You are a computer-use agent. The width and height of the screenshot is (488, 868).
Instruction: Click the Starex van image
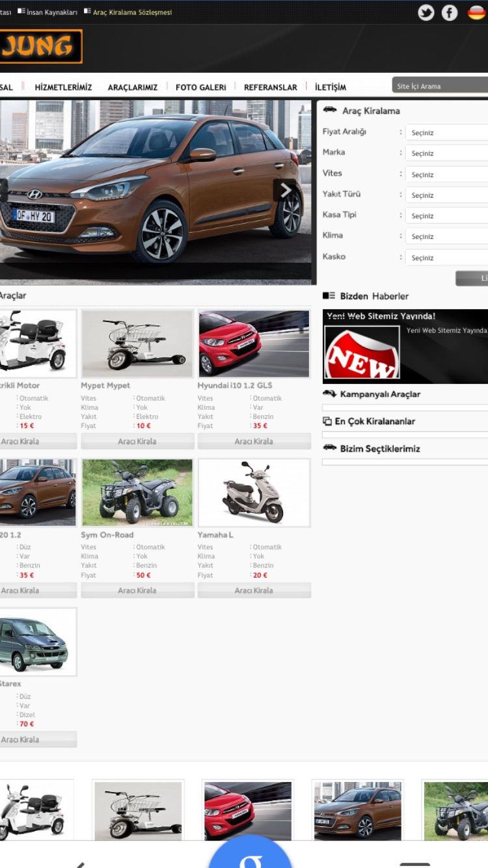tap(38, 642)
